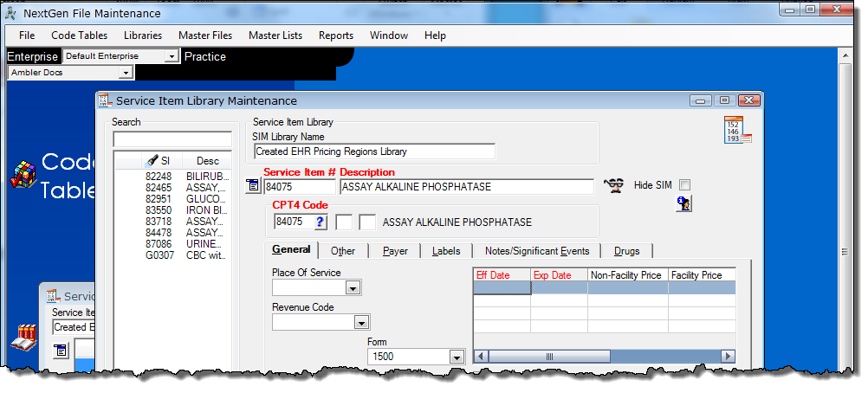Select 83550 IRON BI... in the list
The width and height of the screenshot is (868, 393).
point(172,210)
